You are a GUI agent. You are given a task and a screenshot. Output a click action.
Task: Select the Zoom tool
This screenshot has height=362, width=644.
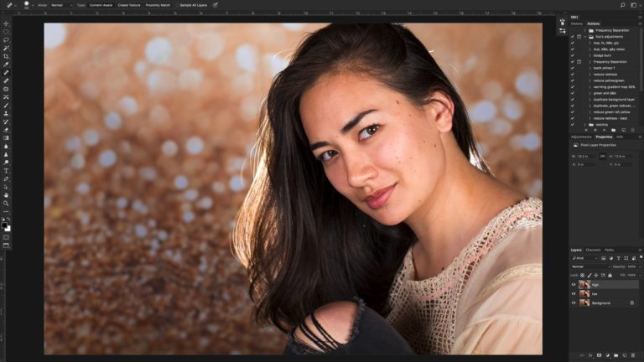pos(6,203)
